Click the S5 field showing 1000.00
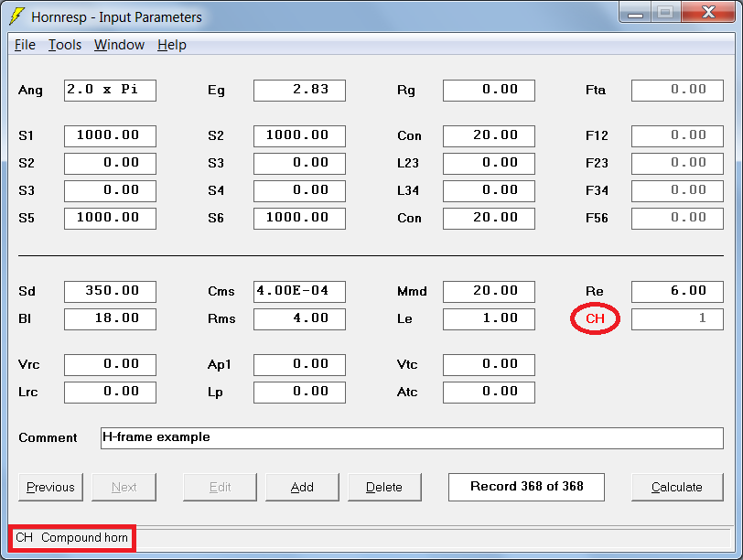The width and height of the screenshot is (743, 560). [110, 219]
